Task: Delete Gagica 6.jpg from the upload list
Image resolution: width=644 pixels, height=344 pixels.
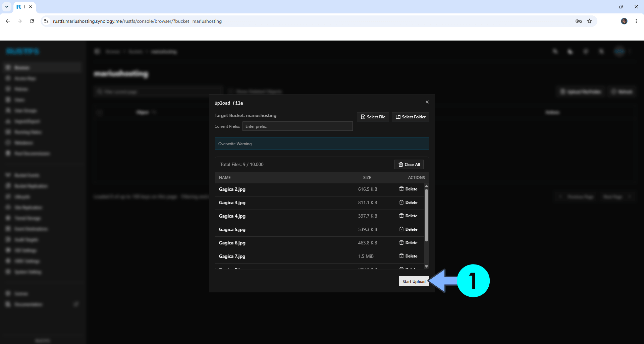Action: point(408,243)
